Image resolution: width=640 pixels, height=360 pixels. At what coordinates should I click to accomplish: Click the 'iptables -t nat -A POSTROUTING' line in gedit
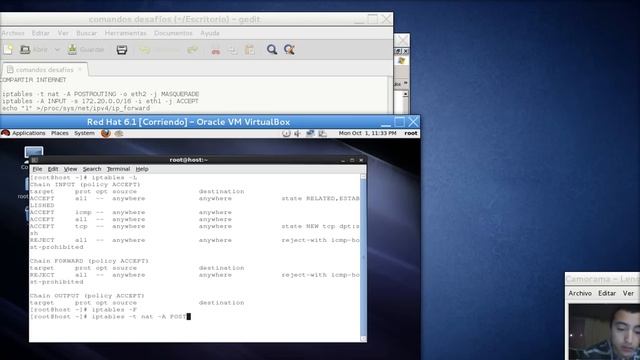click(x=100, y=94)
